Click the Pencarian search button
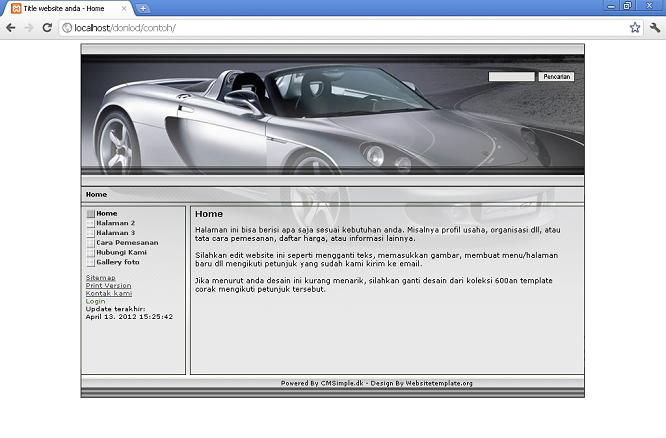Viewport: 666px width, 438px height. click(x=556, y=76)
